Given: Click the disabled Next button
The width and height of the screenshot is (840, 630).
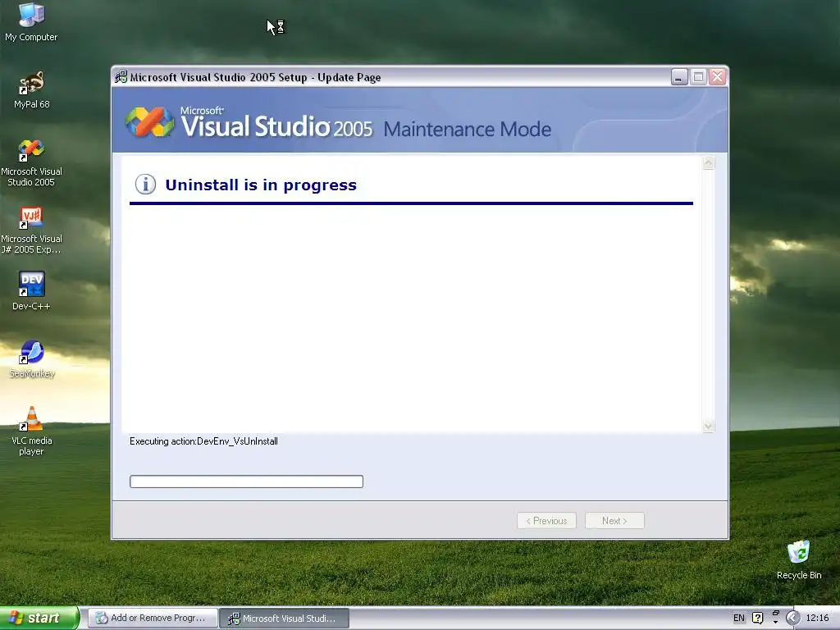Looking at the screenshot, I should click(614, 521).
